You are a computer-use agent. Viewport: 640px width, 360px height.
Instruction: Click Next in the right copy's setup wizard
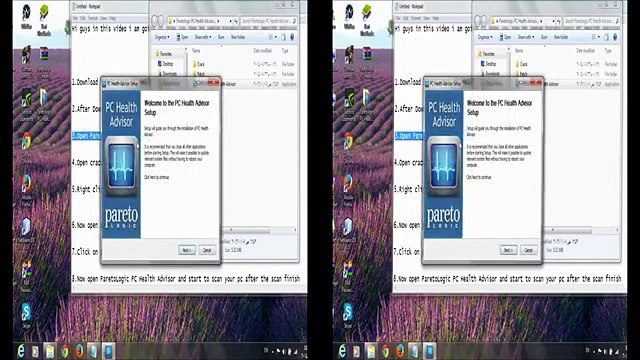pyautogui.click(x=508, y=250)
